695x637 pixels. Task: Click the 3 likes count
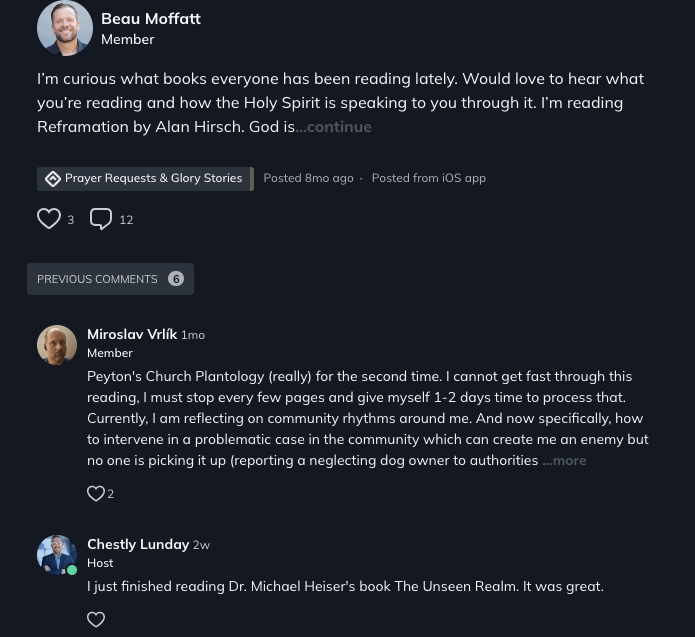tap(71, 220)
